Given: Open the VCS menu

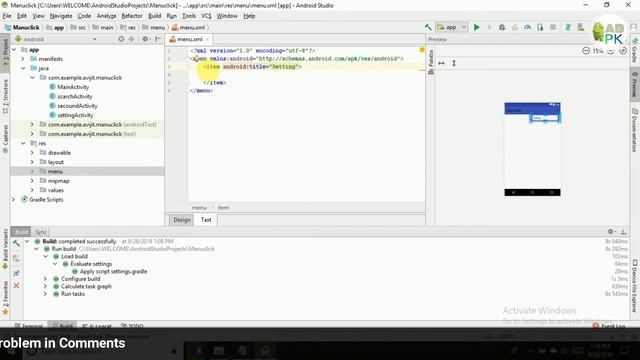Looking at the screenshot, I should [206, 16].
